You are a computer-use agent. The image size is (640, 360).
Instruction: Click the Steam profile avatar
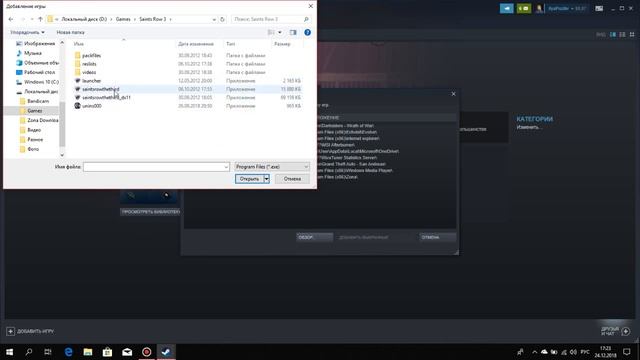(540, 8)
